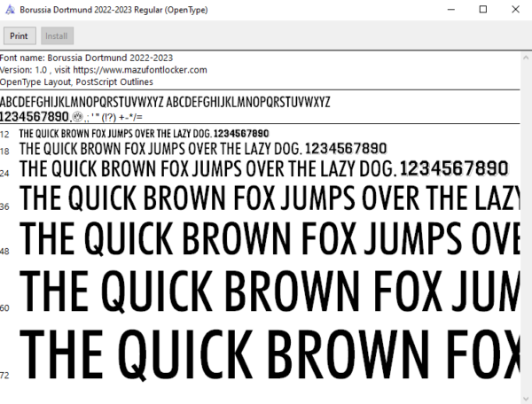The width and height of the screenshot is (532, 404).
Task: Click the 12-point sample sentence
Action: (x=145, y=134)
